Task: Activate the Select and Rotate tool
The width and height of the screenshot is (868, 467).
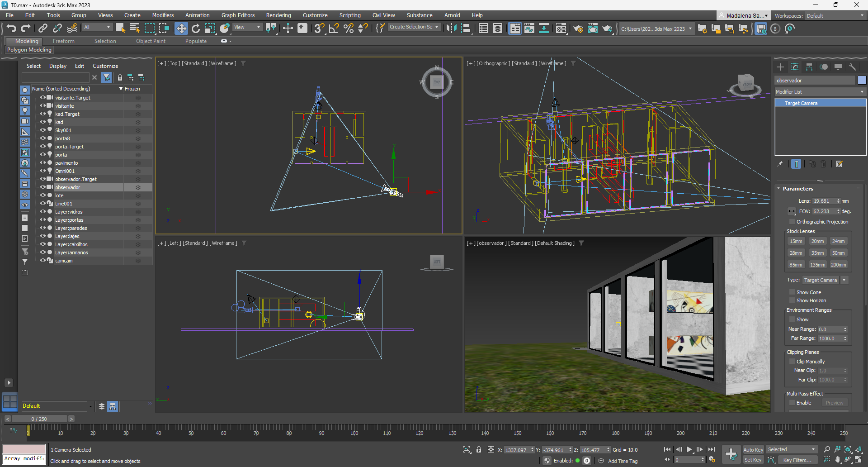Action: (x=196, y=29)
